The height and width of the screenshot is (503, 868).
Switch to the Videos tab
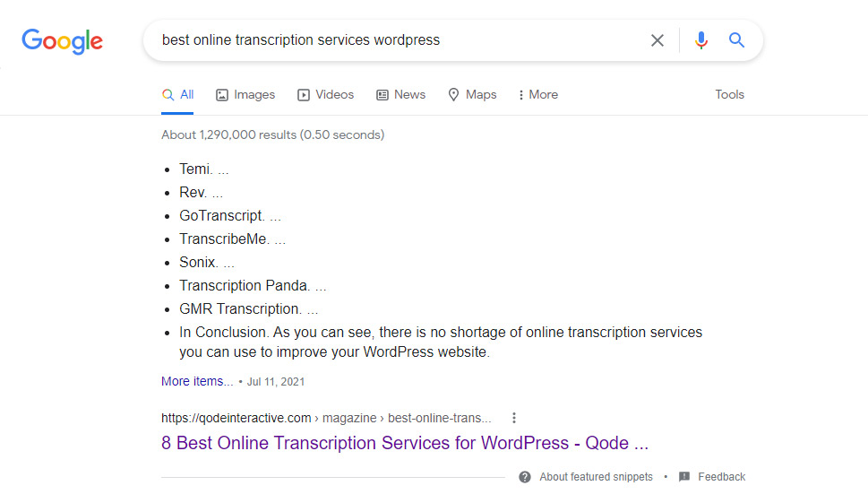click(325, 94)
